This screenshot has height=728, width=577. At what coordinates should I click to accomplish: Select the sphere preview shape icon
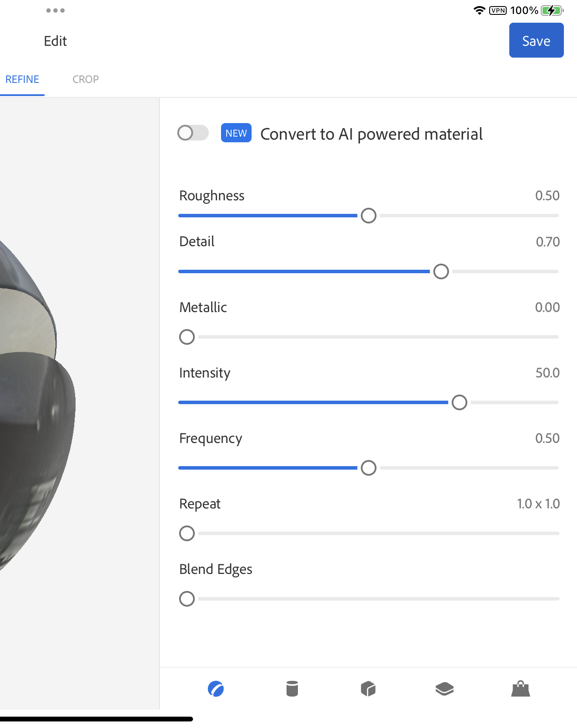[216, 689]
